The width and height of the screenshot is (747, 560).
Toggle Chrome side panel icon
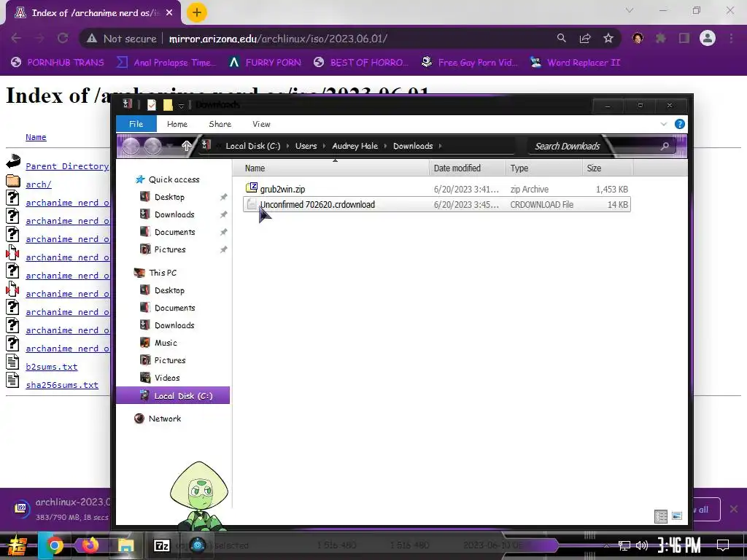[x=684, y=39]
